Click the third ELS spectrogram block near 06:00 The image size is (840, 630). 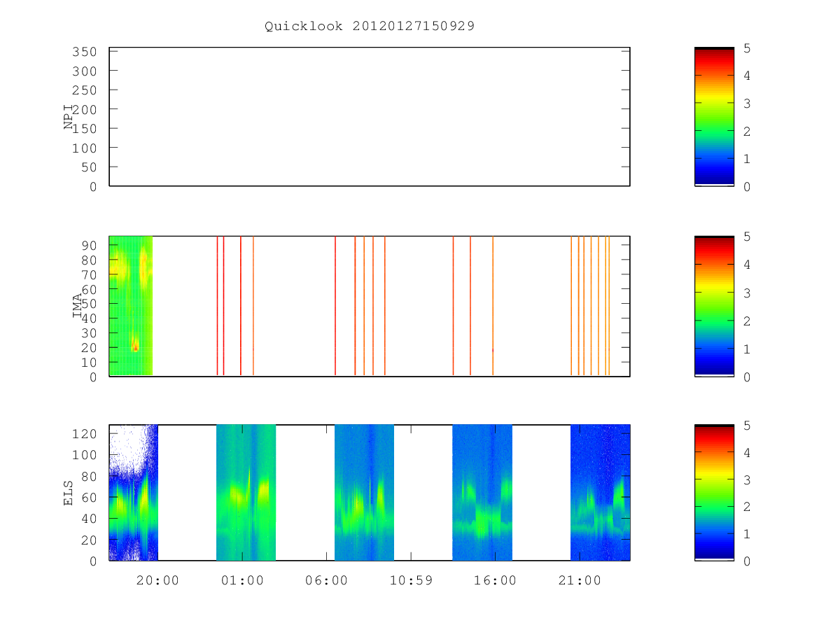coord(364,493)
